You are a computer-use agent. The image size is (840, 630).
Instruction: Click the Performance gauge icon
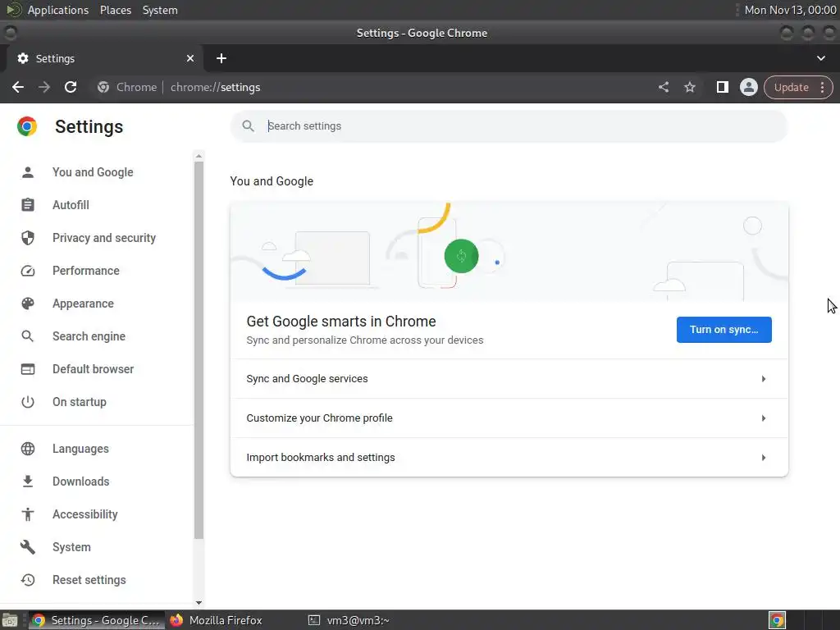pyautogui.click(x=28, y=271)
